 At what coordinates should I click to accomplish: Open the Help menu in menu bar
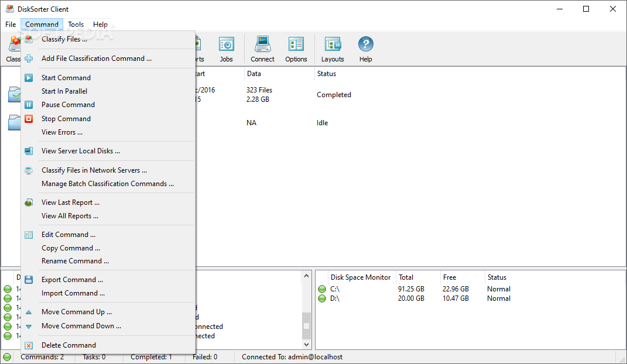[100, 25]
